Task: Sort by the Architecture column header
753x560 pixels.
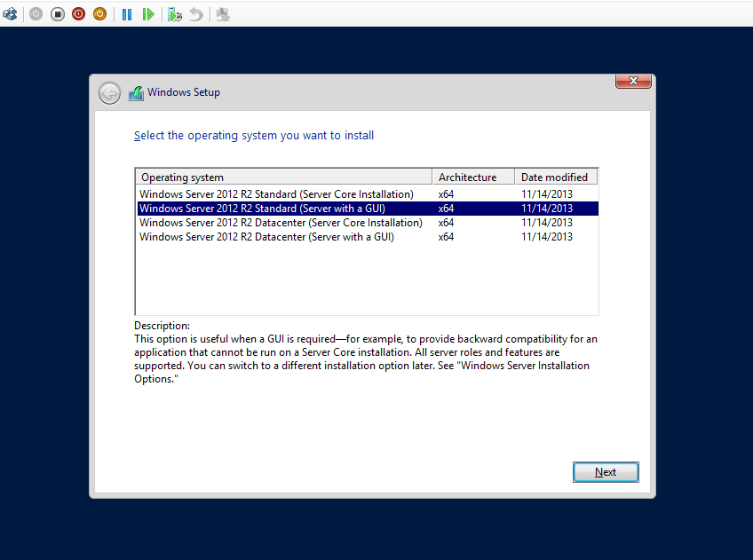Action: pyautogui.click(x=473, y=177)
